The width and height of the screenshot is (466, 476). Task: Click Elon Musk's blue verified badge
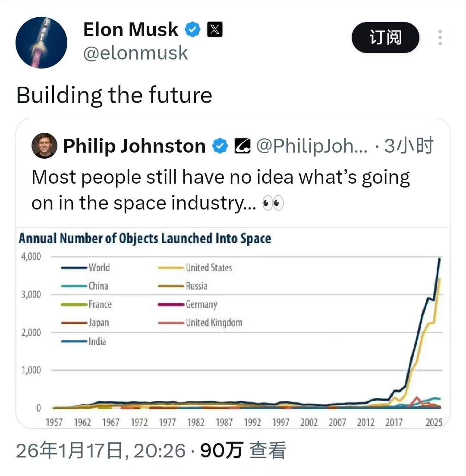pyautogui.click(x=193, y=30)
